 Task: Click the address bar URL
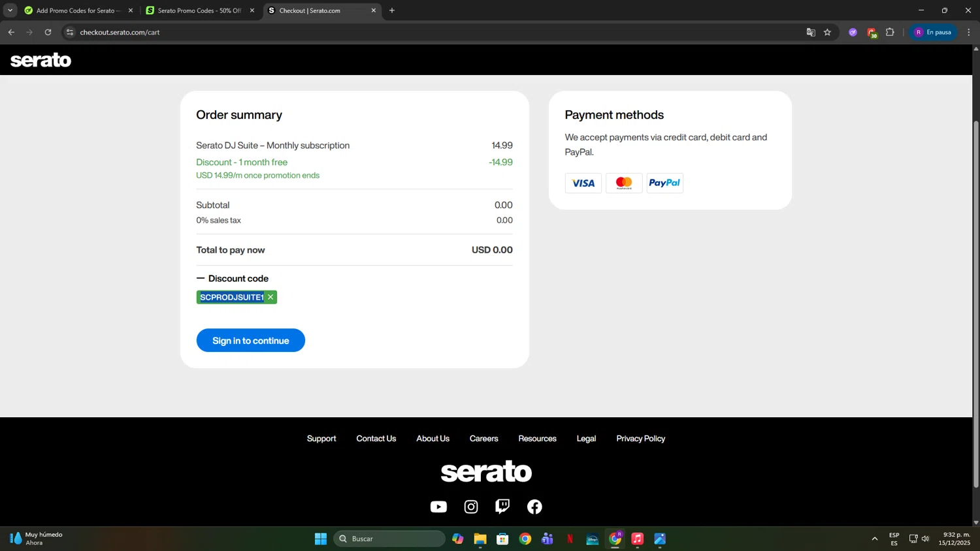click(x=120, y=32)
